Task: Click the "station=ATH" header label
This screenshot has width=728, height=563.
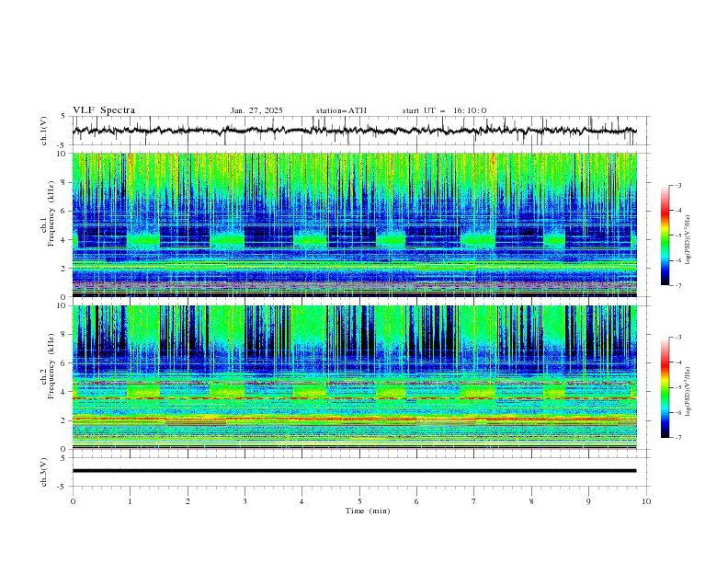Action: (341, 110)
